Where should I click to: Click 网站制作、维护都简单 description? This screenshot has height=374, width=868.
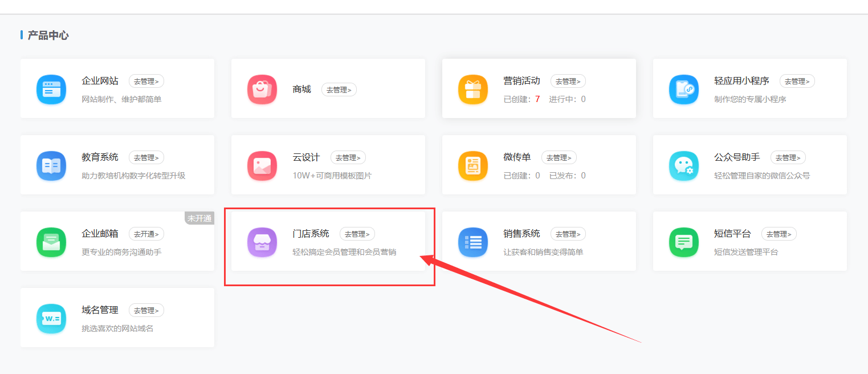(x=121, y=99)
